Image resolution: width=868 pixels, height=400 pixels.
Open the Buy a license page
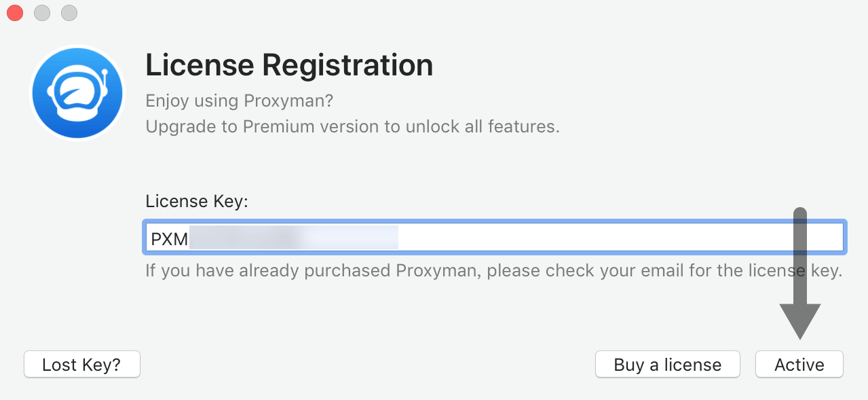pos(667,365)
